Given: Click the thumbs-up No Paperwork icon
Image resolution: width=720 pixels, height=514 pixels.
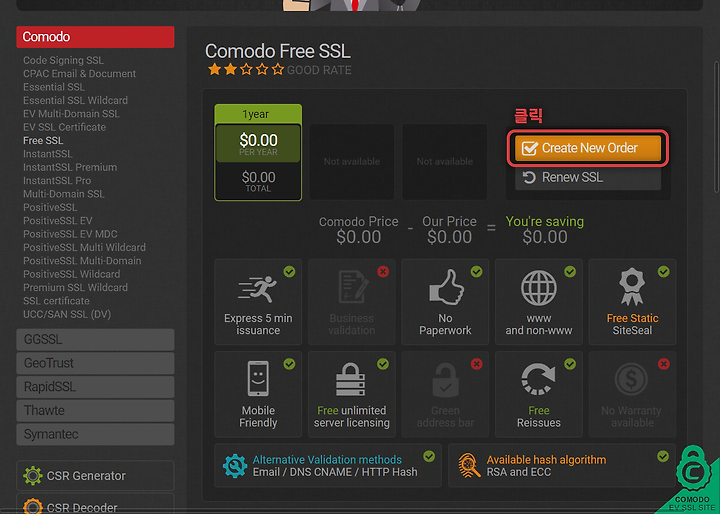Looking at the screenshot, I should click(446, 287).
